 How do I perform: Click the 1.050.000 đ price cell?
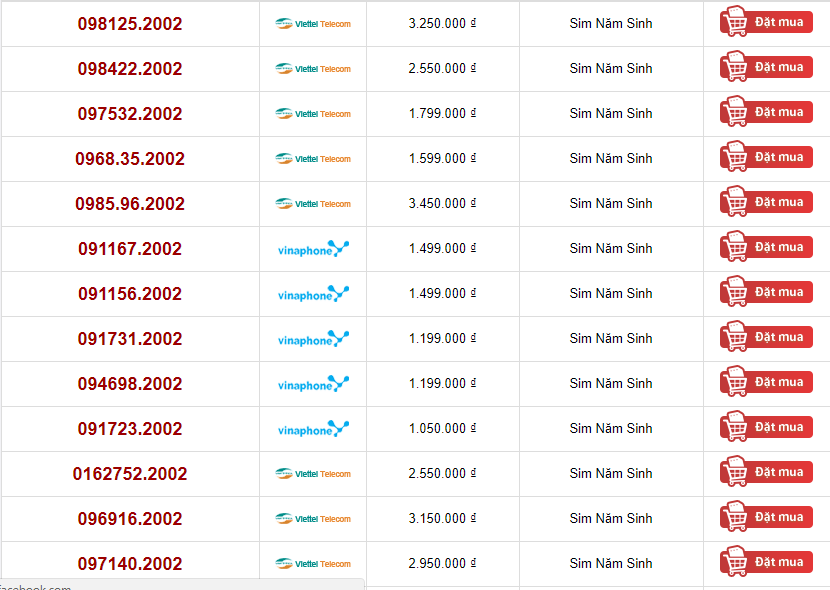(x=442, y=428)
